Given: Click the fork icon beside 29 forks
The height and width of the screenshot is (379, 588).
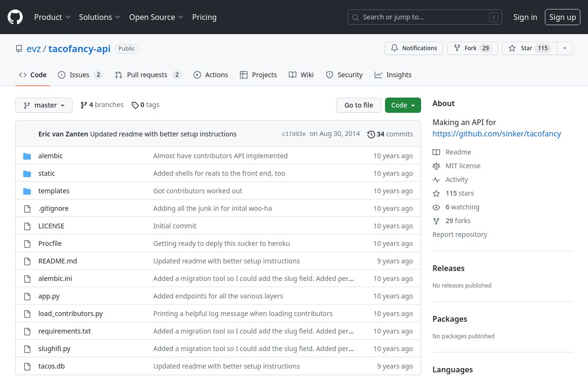Looking at the screenshot, I should coord(436,221).
